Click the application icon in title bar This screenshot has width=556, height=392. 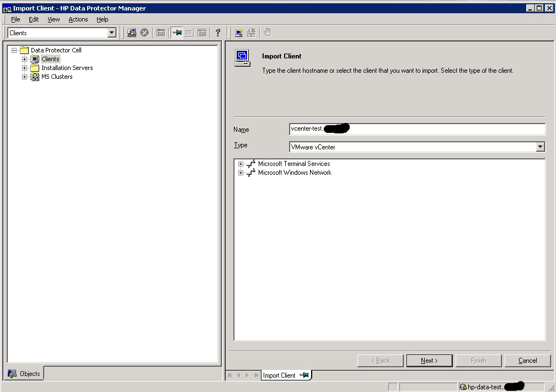tap(7, 8)
